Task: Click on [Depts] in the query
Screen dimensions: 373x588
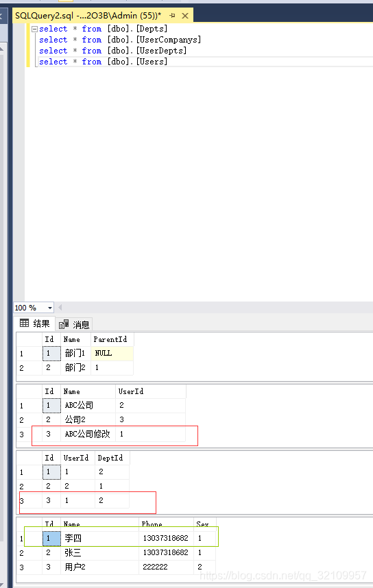Action: [152, 29]
